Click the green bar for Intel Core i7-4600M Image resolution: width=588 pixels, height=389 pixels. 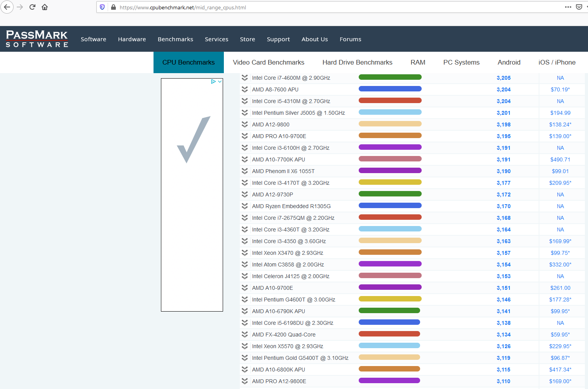point(390,77)
